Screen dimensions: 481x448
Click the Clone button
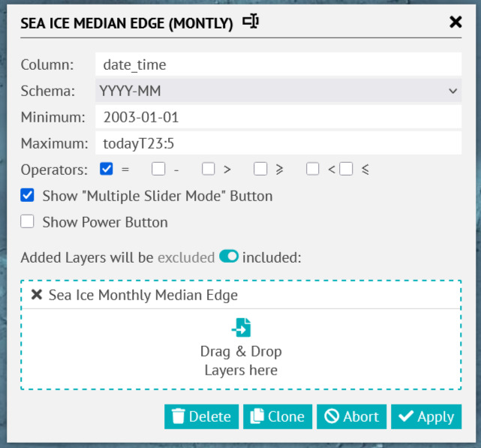click(278, 416)
